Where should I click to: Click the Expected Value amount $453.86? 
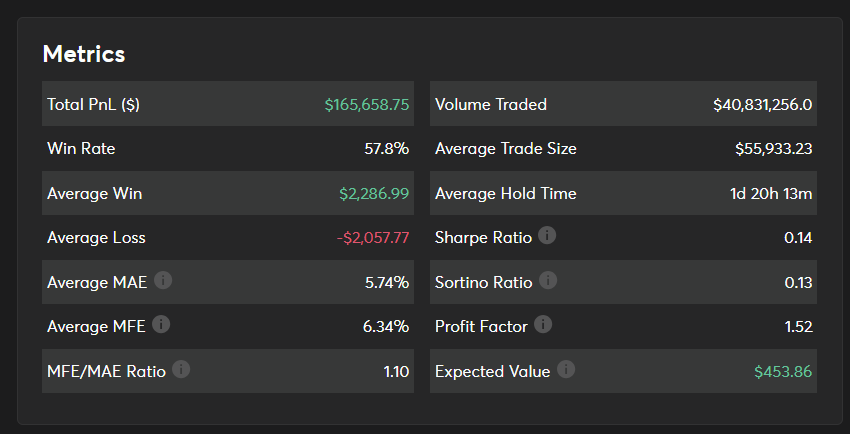783,371
